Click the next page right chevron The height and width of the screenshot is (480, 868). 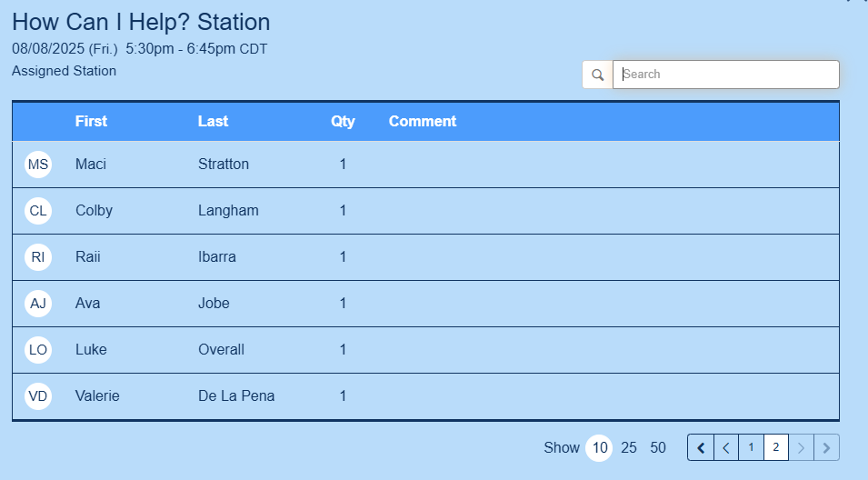tap(801, 447)
